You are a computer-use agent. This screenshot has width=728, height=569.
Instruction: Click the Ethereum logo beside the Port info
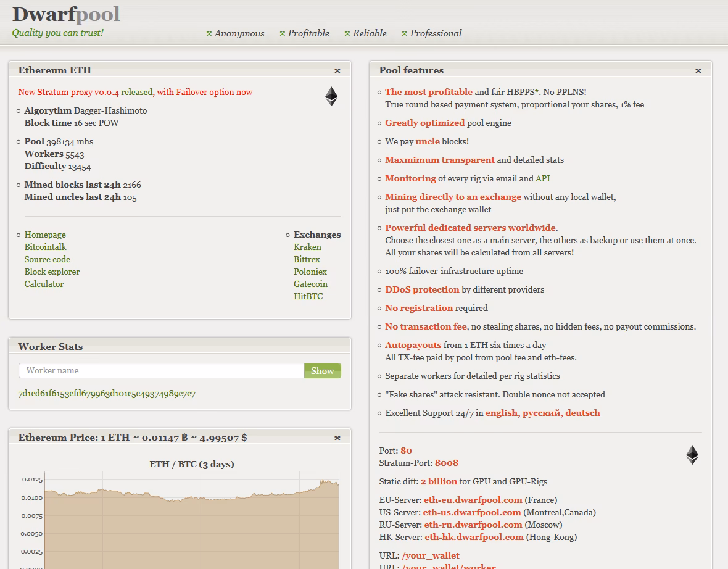692,455
